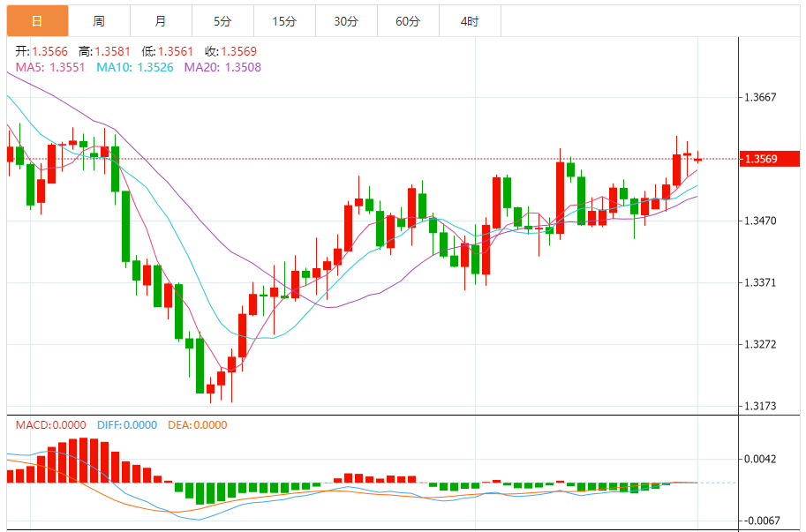
Task: Click the 0.0042 MACD axis label
Action: tap(760, 459)
